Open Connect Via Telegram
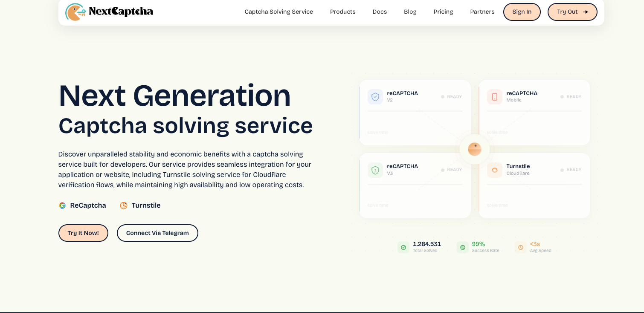This screenshot has width=644, height=313. click(x=157, y=233)
